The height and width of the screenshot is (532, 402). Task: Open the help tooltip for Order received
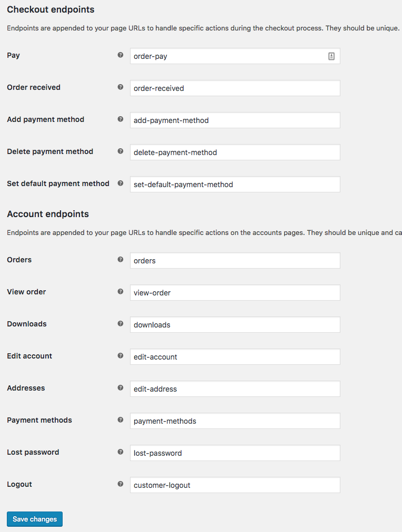click(120, 87)
